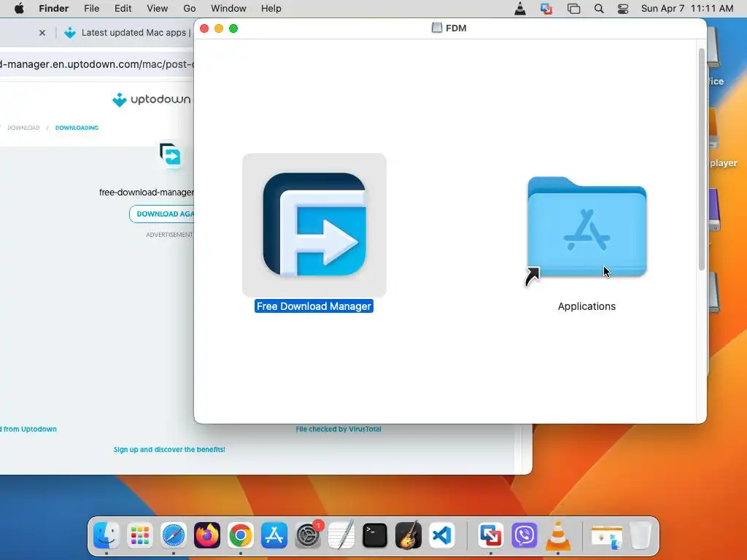
Task: Open Finder from the Dock
Action: 107,535
